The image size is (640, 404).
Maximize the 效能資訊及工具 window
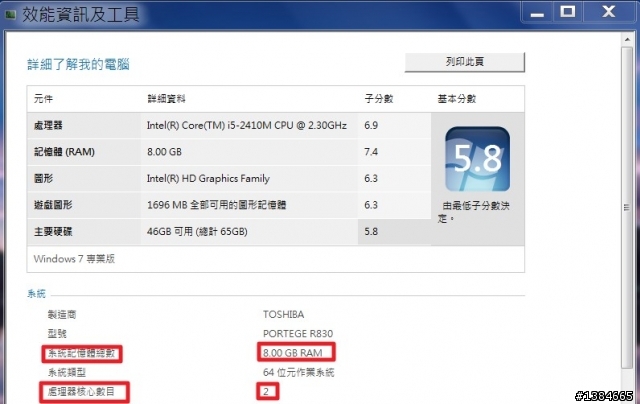568,12
